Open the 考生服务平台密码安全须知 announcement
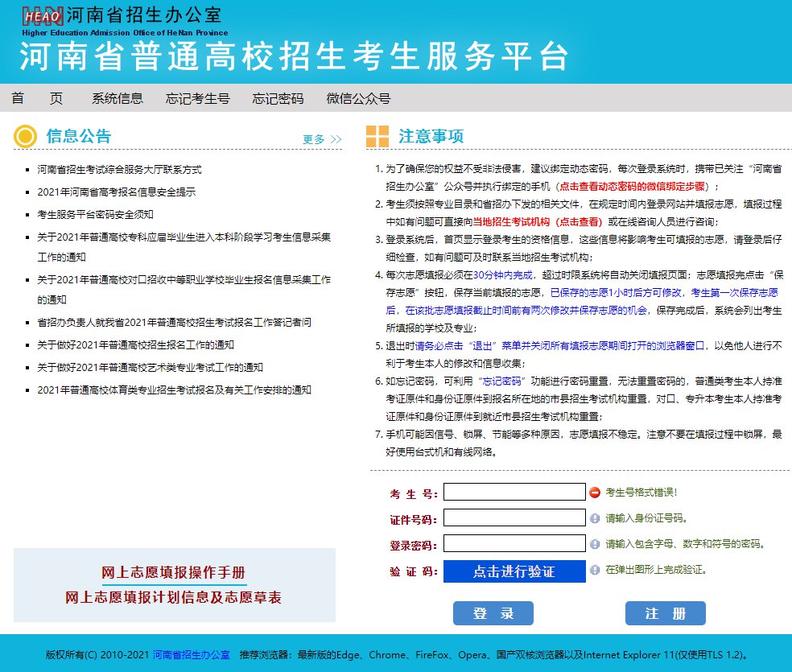Image resolution: width=792 pixels, height=672 pixels. tap(95, 215)
